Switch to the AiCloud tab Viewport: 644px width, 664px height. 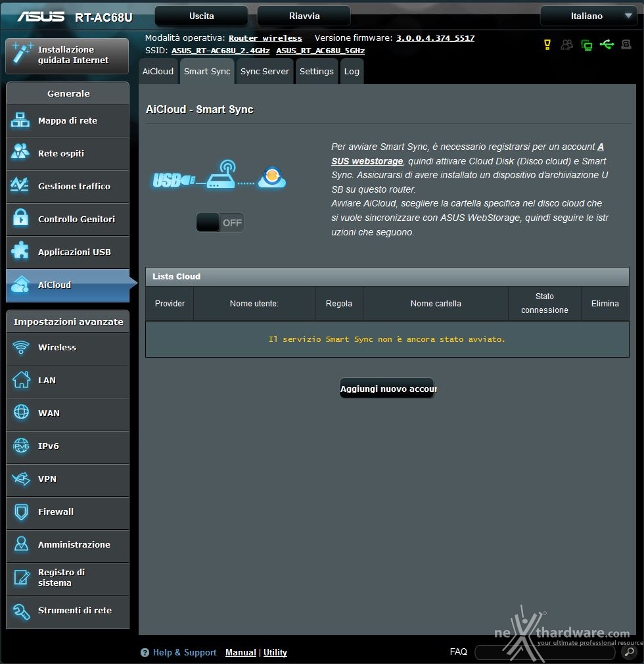click(158, 71)
